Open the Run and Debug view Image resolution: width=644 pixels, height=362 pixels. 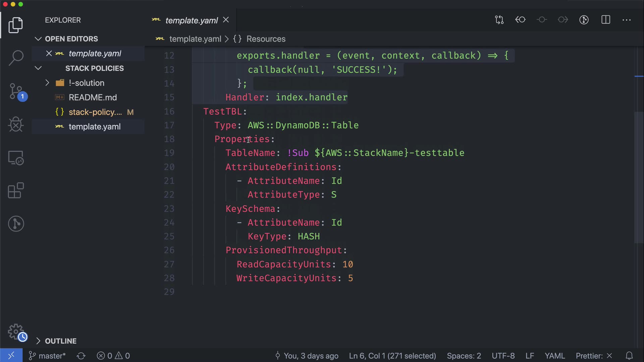coord(16,125)
